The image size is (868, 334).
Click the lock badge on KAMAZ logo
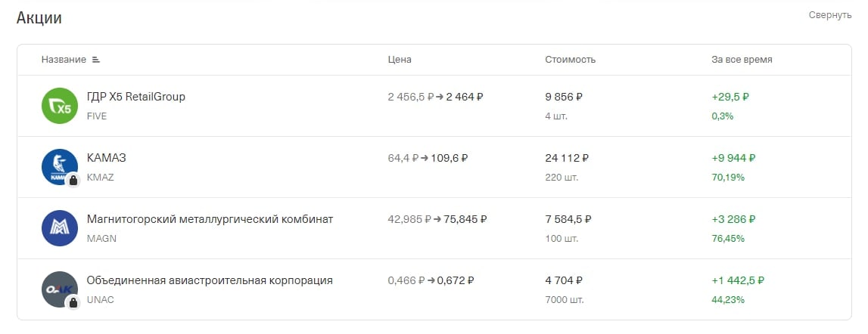73,181
